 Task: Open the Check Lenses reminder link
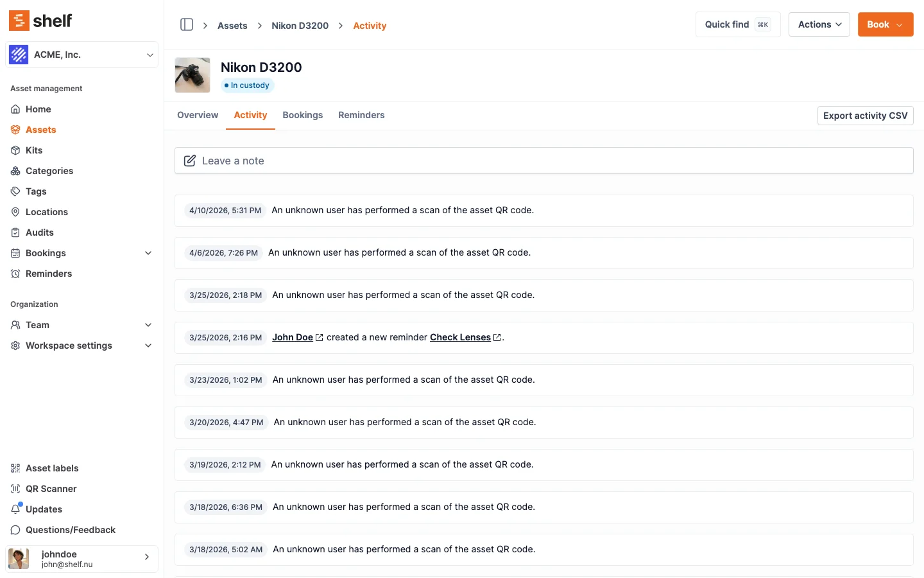pos(460,337)
